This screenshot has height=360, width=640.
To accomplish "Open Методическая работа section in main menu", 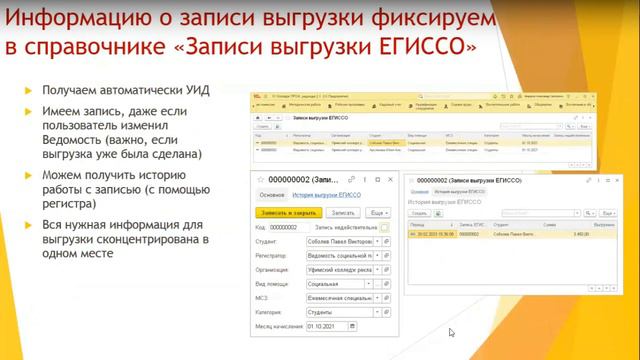I will click(301, 106).
